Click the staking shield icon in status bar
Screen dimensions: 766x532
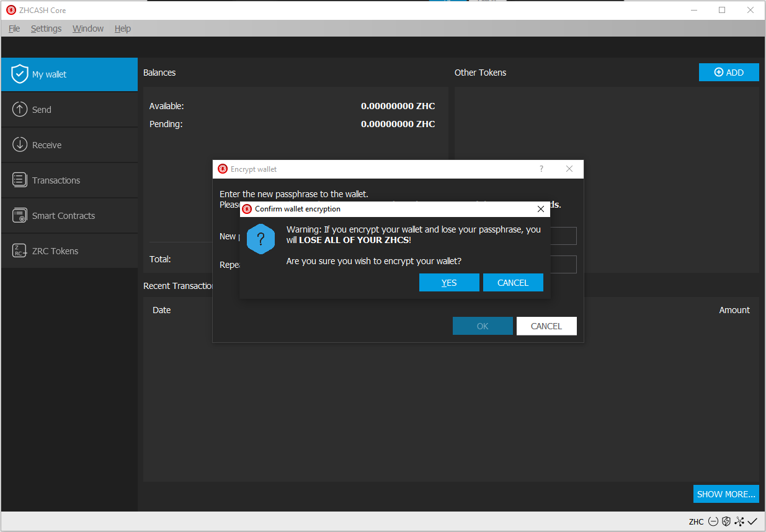[x=726, y=521]
